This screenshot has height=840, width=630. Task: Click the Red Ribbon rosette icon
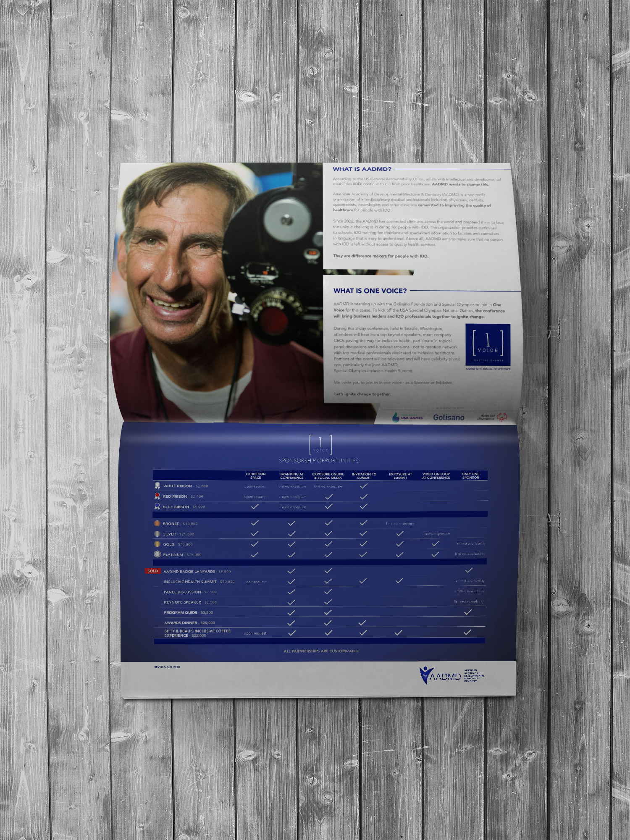tap(157, 496)
